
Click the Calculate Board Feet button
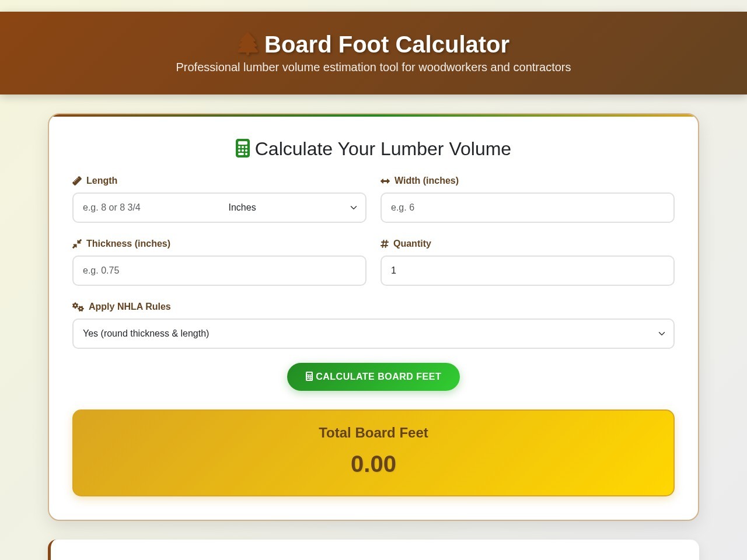click(373, 377)
